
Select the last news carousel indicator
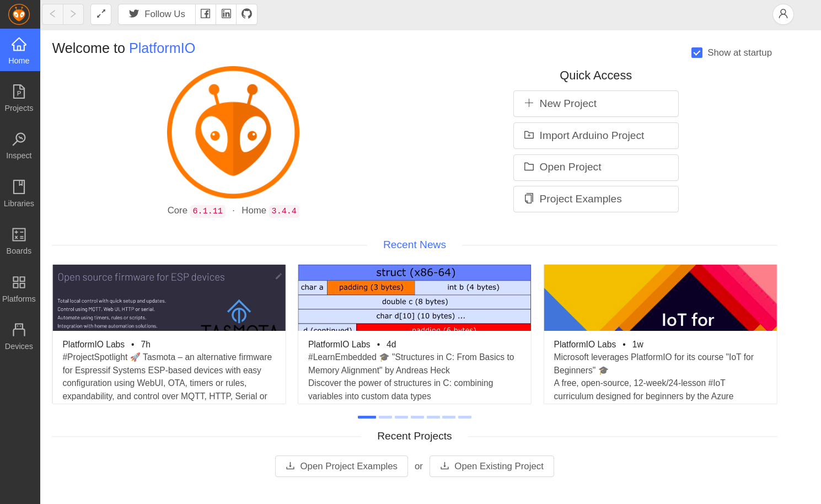point(465,417)
